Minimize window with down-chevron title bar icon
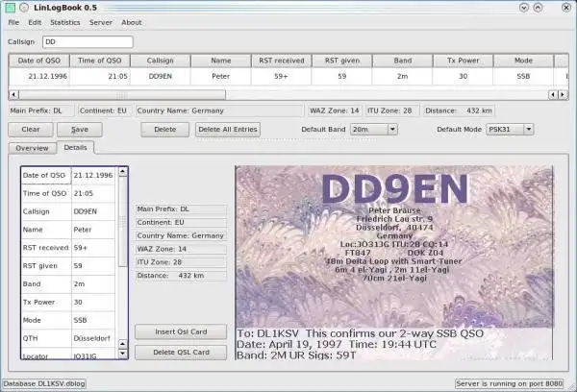The image size is (577, 392). [524, 8]
